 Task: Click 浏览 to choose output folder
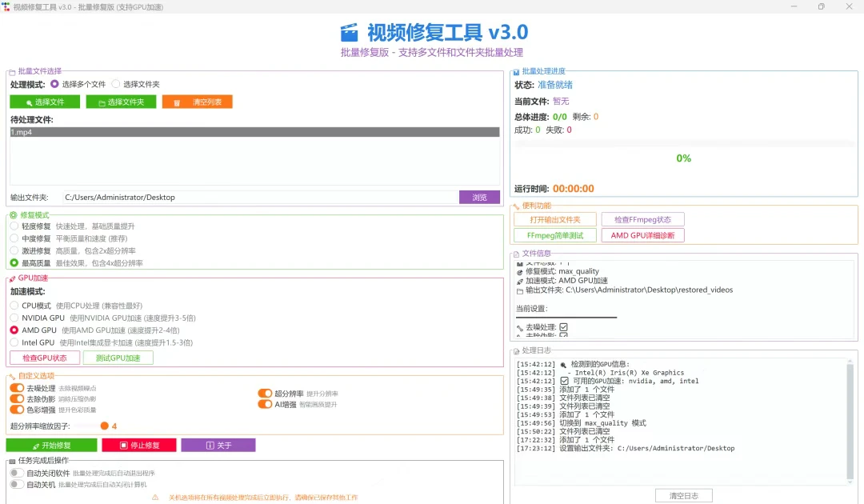coord(479,197)
